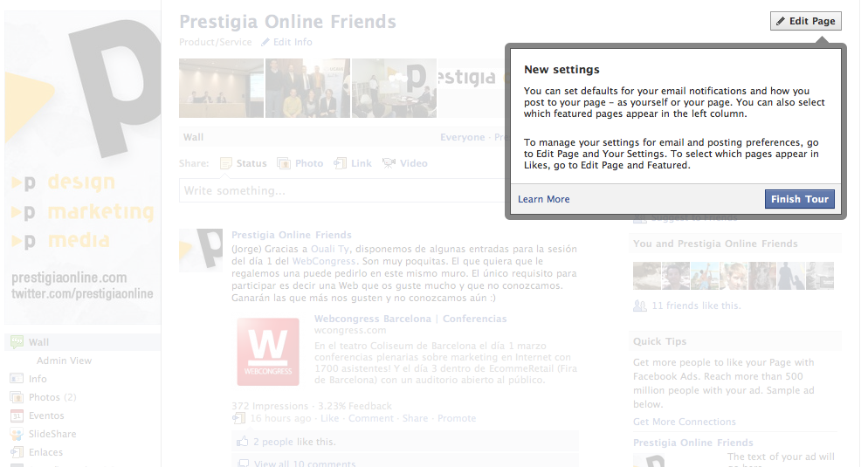Open the Ouali Ty profile link

tap(330, 249)
